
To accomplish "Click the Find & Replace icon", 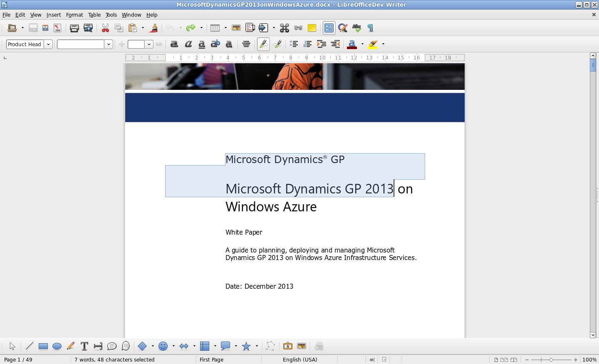I will [x=343, y=28].
